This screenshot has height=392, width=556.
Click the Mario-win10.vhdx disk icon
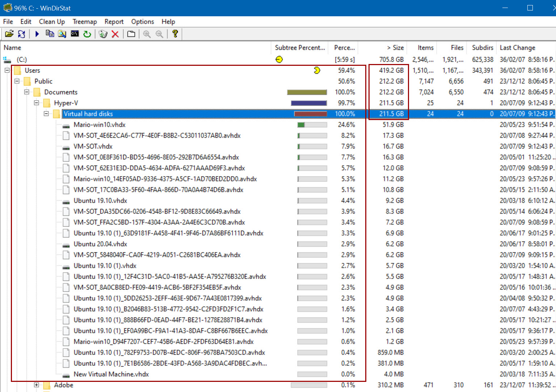[x=66, y=125]
